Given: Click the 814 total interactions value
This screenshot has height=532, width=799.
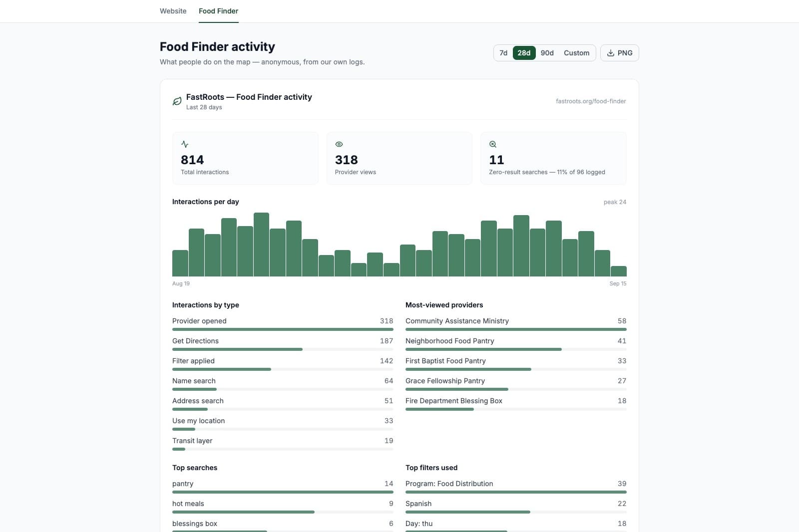Looking at the screenshot, I should [192, 160].
